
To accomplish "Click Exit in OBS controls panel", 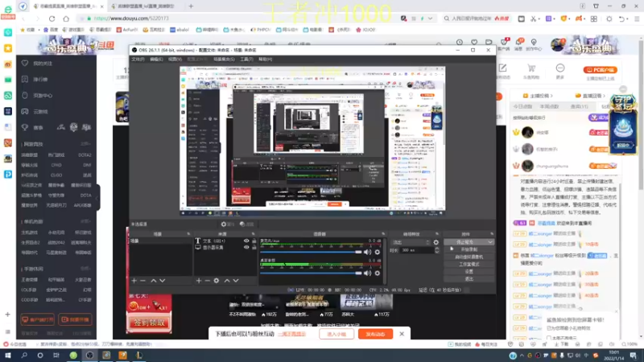I will coord(469,279).
